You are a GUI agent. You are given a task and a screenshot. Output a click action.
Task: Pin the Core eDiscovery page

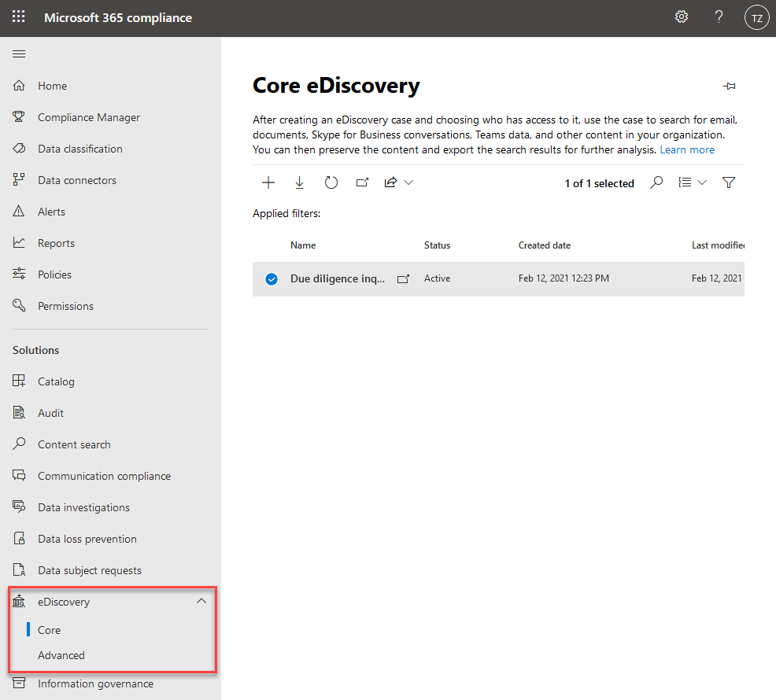click(x=730, y=87)
